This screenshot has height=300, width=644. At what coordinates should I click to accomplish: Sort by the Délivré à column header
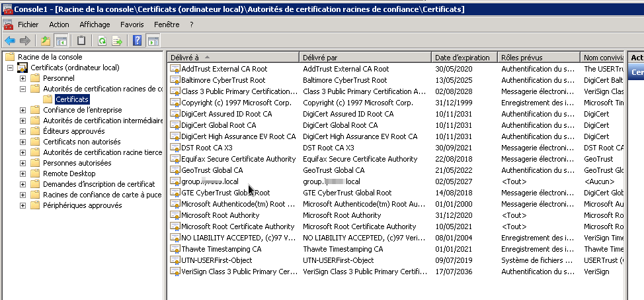click(x=233, y=58)
